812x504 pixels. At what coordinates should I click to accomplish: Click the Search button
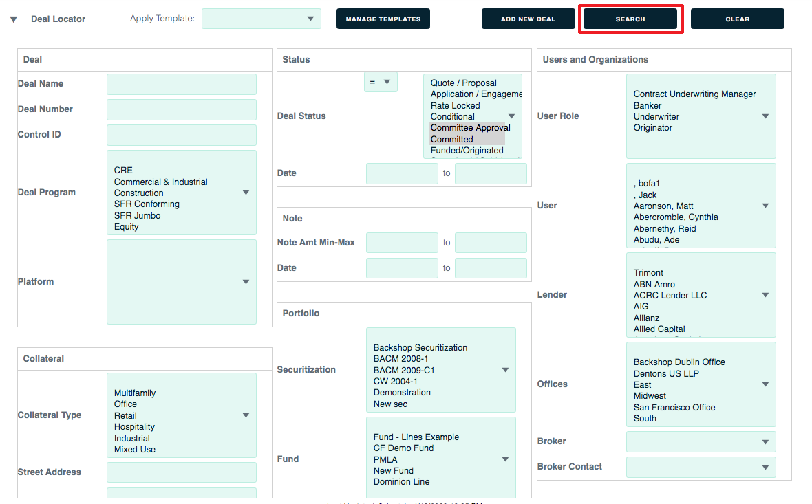pos(630,19)
